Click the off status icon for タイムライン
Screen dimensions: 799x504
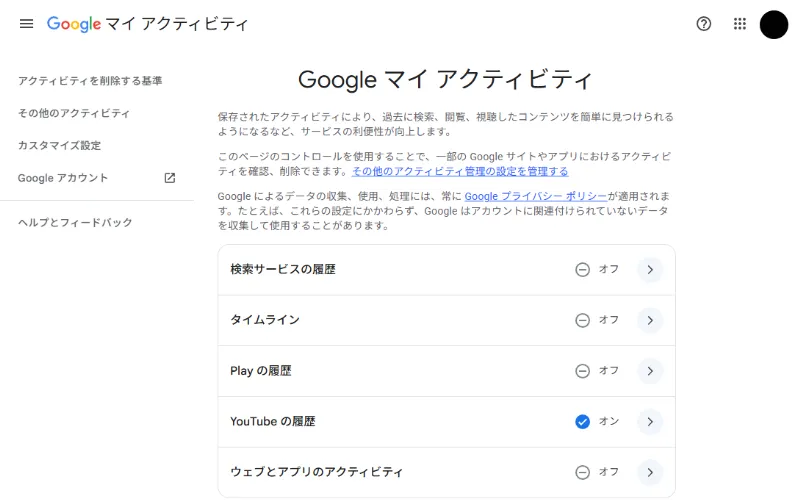[x=582, y=320]
